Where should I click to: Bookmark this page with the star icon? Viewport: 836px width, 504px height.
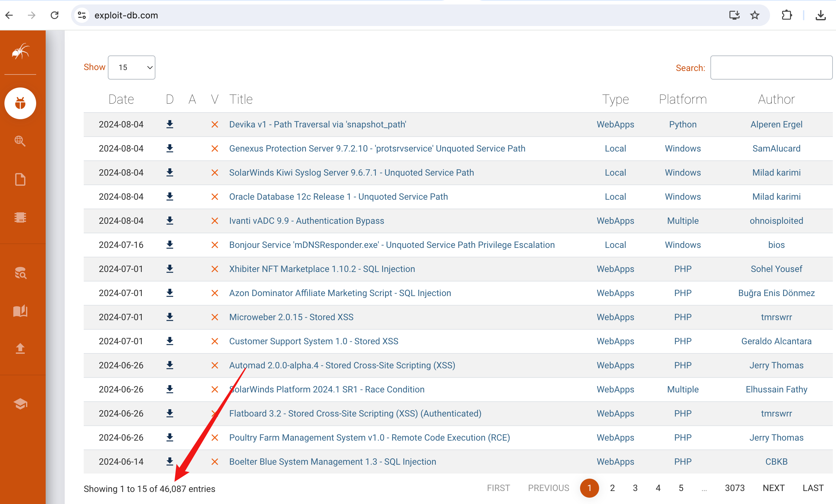point(754,15)
